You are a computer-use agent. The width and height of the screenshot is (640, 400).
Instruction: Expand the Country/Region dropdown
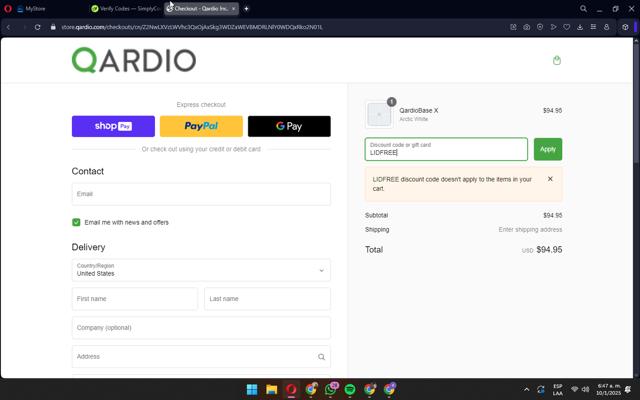coord(201,270)
